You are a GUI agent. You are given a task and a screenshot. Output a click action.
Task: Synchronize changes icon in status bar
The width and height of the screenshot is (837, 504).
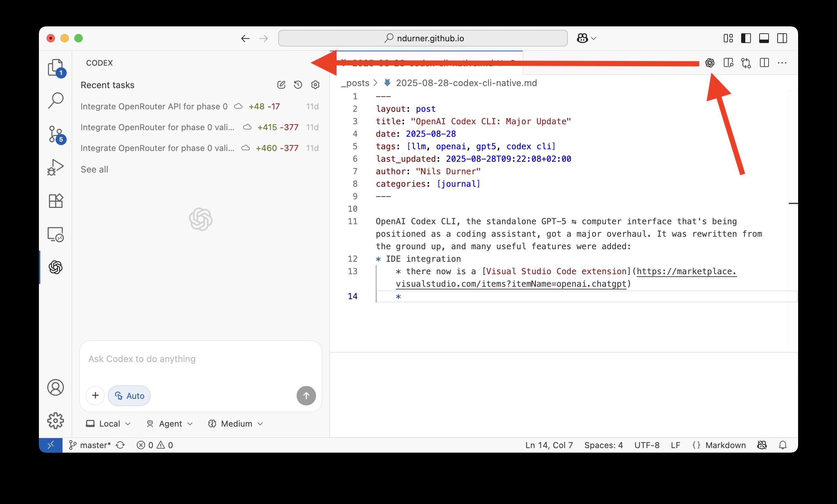point(121,445)
